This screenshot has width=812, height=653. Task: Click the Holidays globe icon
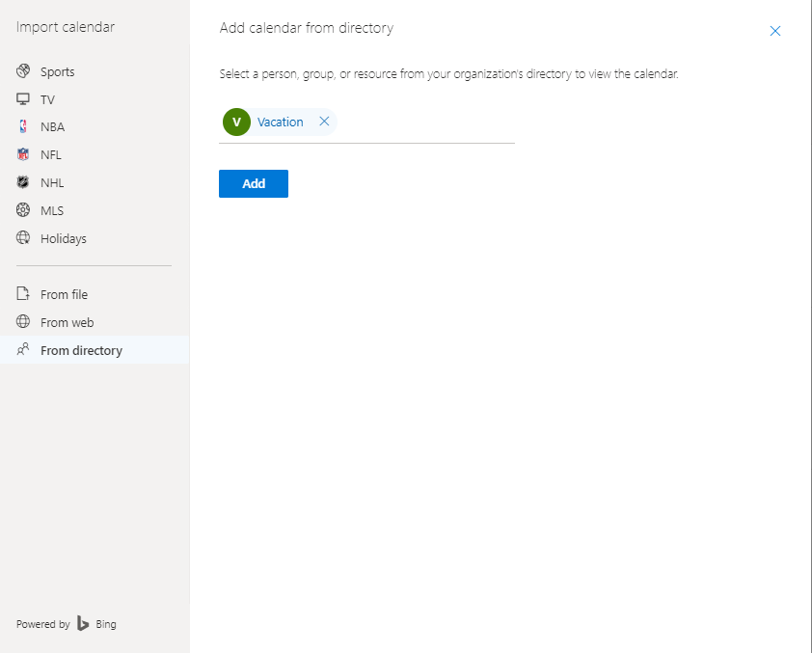click(x=23, y=237)
